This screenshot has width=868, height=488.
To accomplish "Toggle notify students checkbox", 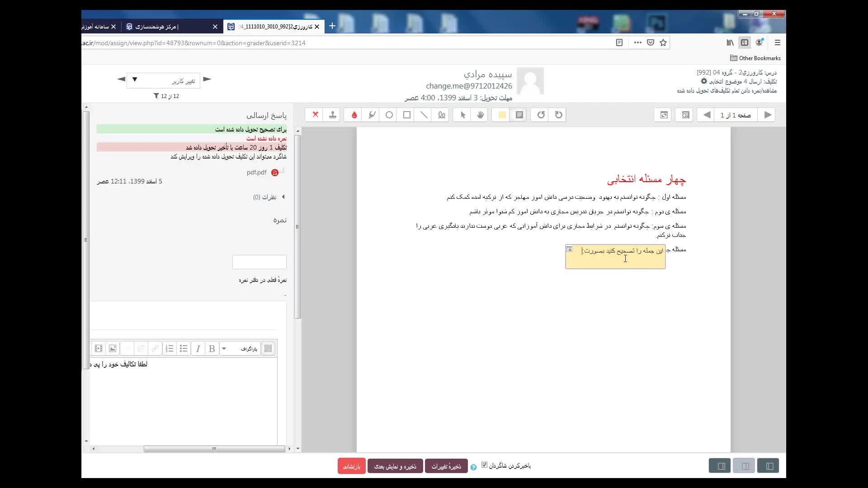I will [x=484, y=465].
